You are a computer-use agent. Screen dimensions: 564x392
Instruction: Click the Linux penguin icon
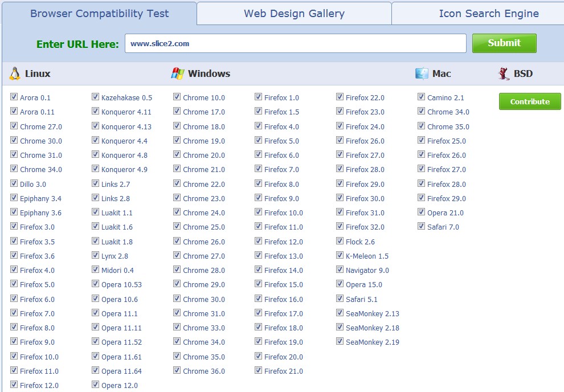[x=15, y=73]
